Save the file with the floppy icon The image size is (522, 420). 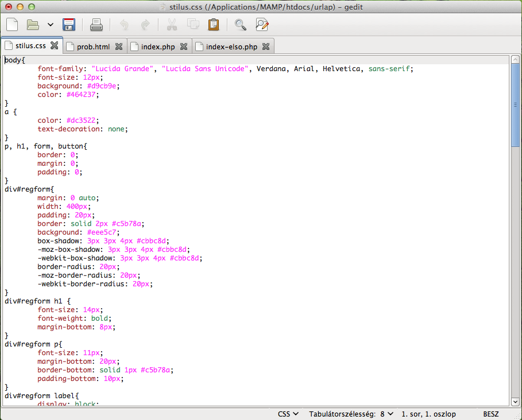click(69, 25)
